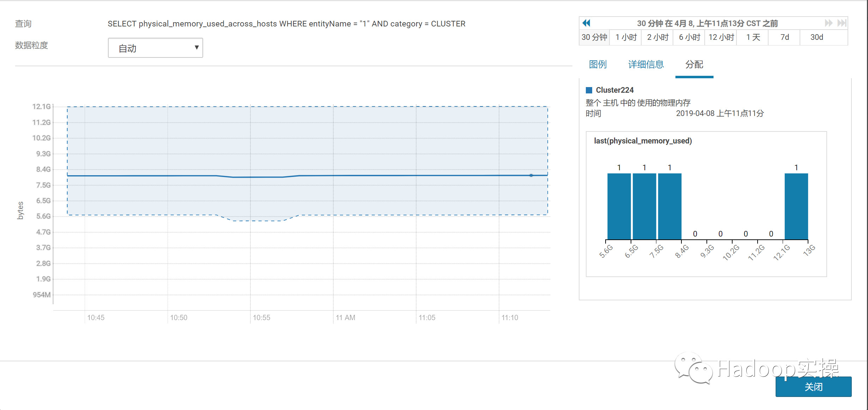Select the 2 小时 time range
This screenshot has width=868, height=410.
tap(658, 37)
